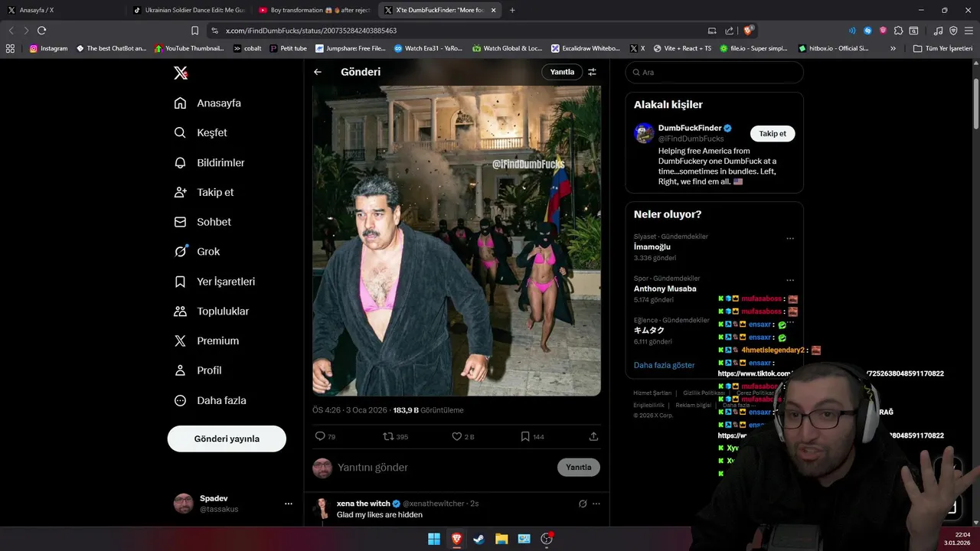Screen dimensions: 980x551
Task: Go back with the Gönderi arrow
Action: coord(318,72)
